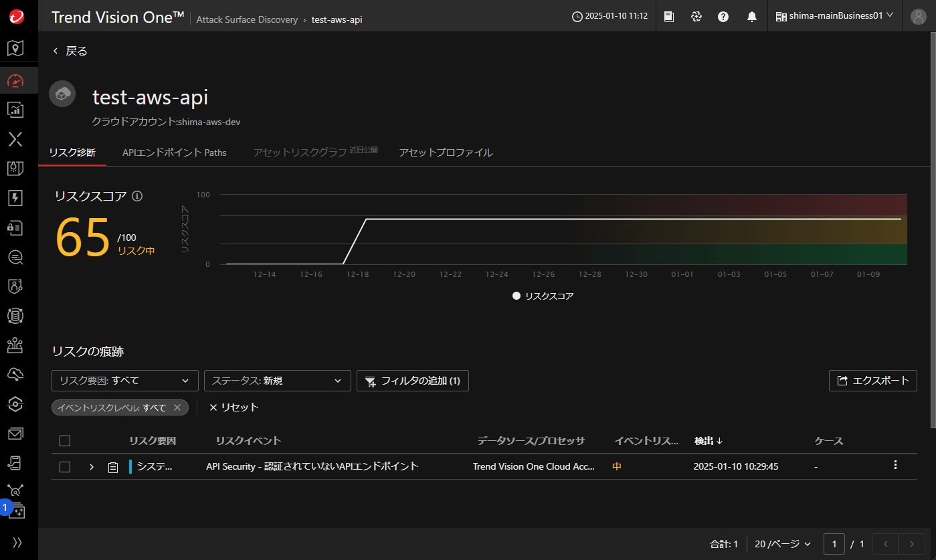
Task: Open shima-mainBusiness01 account dropdown
Action: [x=835, y=17]
